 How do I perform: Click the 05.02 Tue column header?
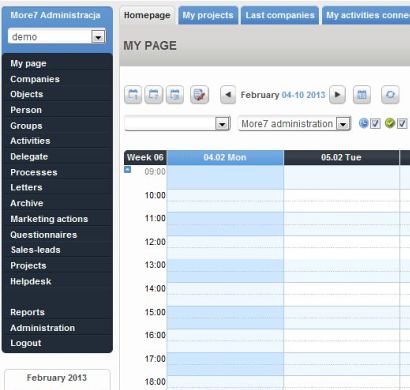pyautogui.click(x=341, y=157)
